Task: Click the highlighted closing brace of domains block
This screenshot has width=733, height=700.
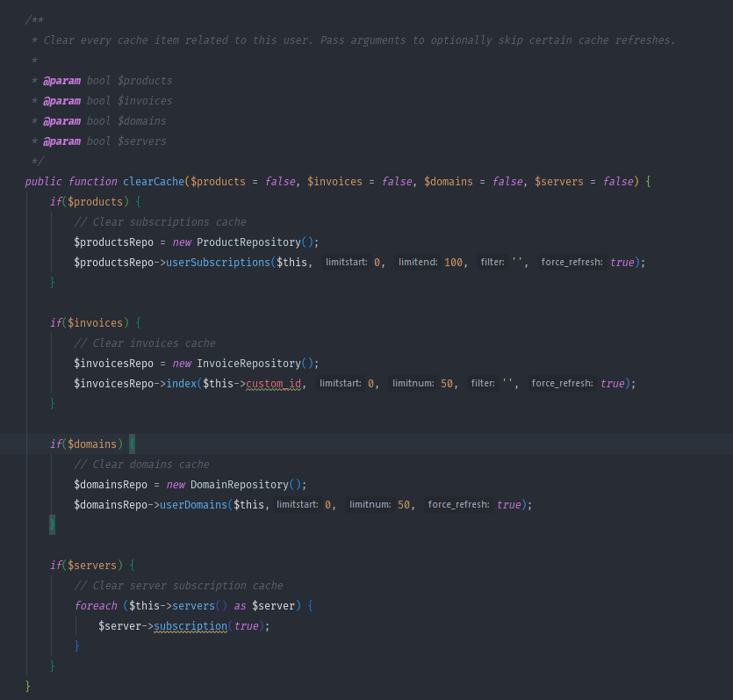Action: tap(52, 525)
